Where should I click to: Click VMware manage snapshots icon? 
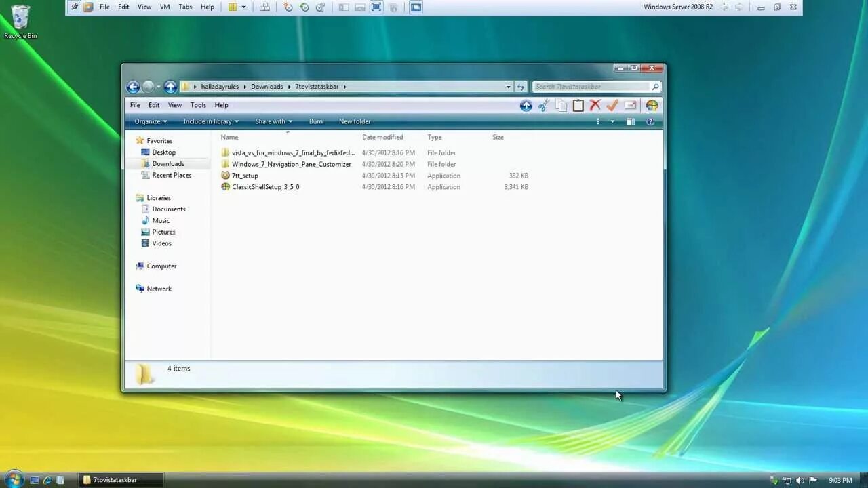(320, 7)
